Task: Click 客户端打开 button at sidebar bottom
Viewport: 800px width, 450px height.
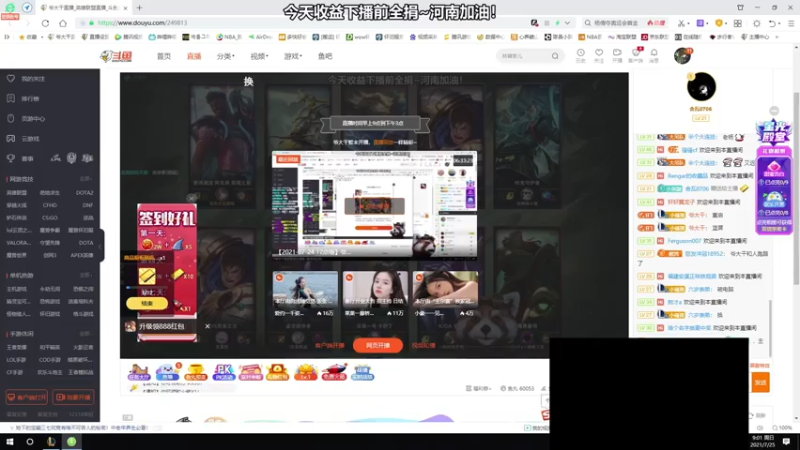Action: tap(27, 397)
